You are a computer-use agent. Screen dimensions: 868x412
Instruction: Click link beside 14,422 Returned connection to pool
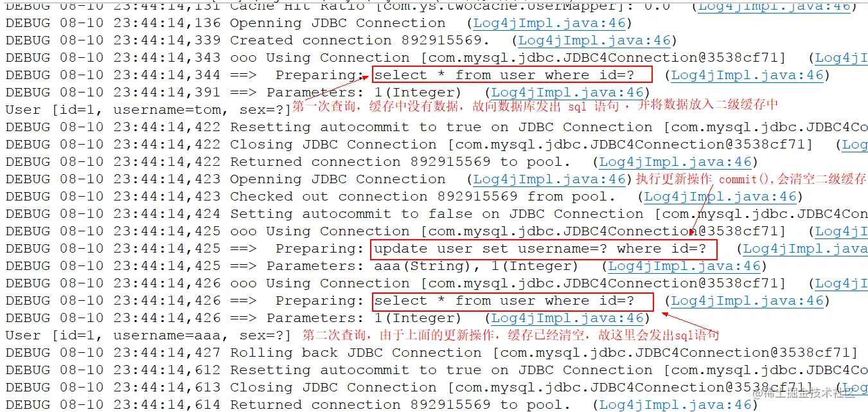pyautogui.click(x=675, y=162)
